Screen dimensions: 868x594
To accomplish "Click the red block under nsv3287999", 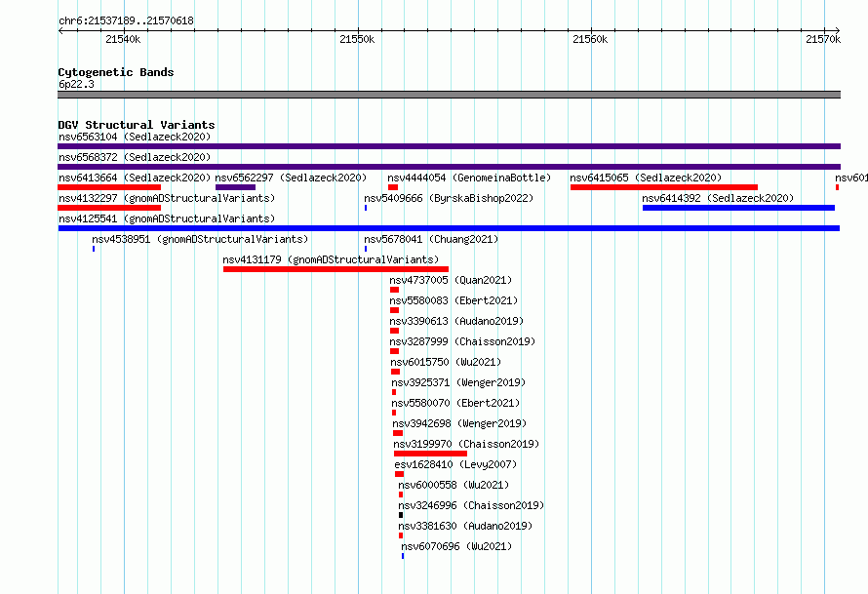I will click(x=394, y=351).
